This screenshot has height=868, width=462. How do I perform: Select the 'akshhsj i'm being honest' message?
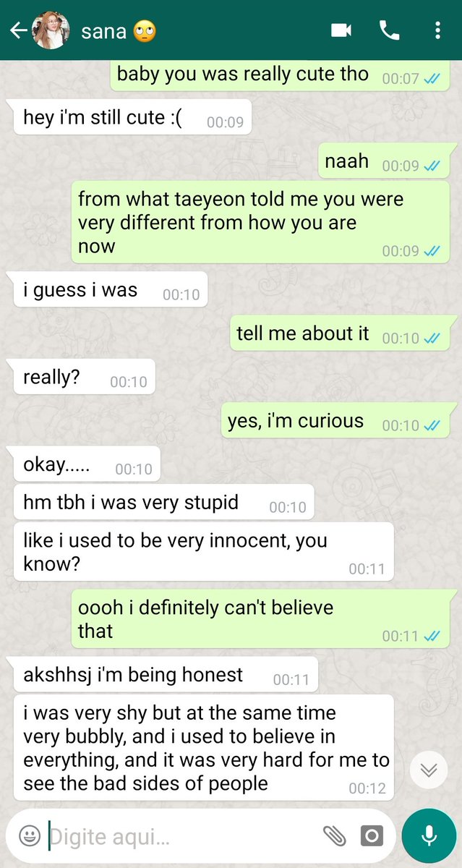pos(166,676)
